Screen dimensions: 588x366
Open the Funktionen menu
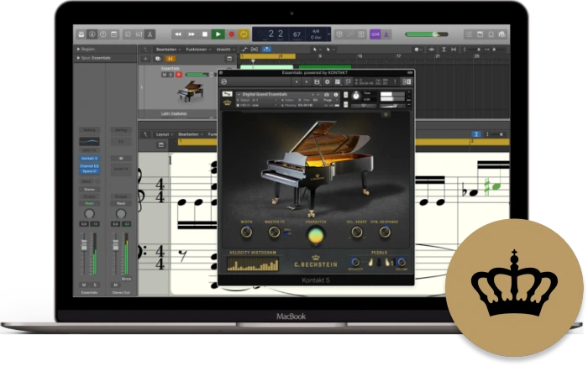tap(198, 50)
